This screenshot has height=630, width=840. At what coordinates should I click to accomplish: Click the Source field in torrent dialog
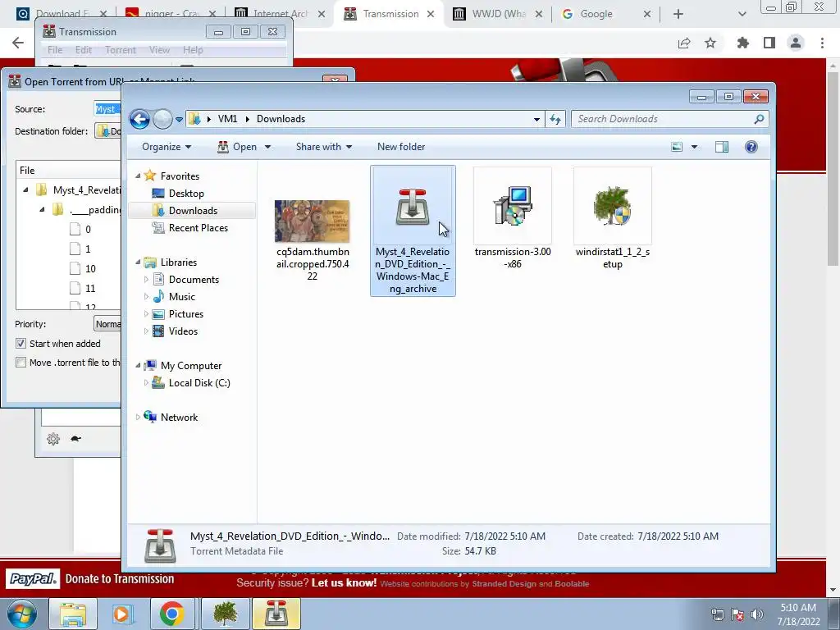click(107, 109)
